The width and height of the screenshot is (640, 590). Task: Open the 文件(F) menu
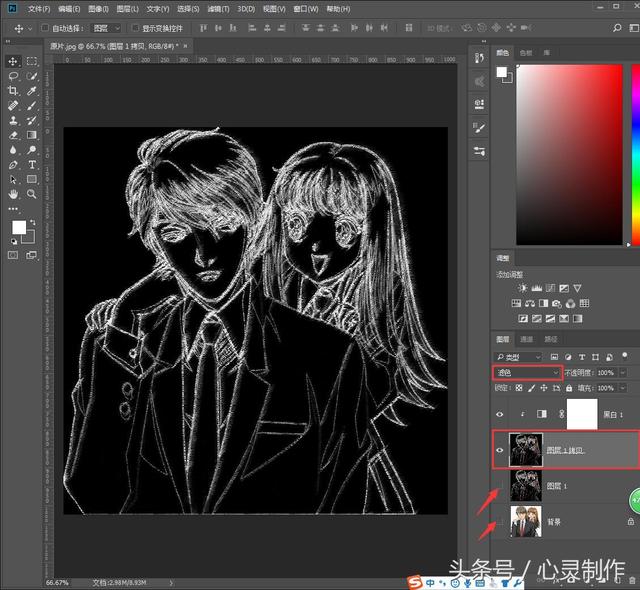tap(39, 9)
